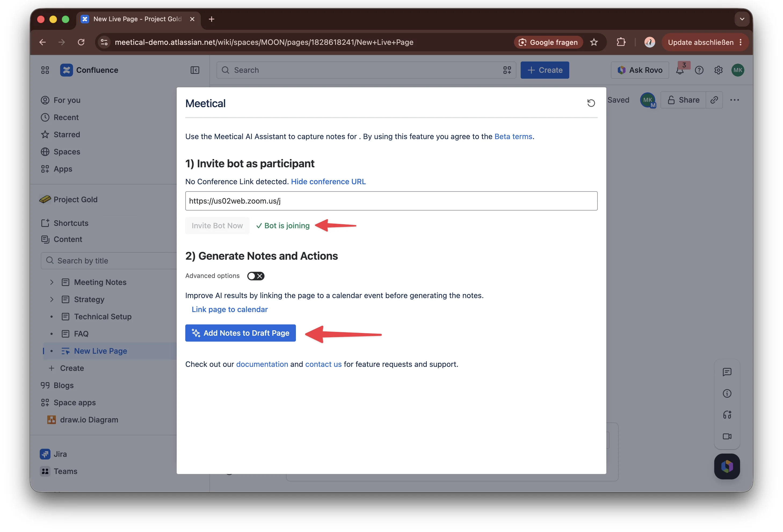The height and width of the screenshot is (532, 783).
Task: Open the Link page to calendar link
Action: (x=230, y=309)
